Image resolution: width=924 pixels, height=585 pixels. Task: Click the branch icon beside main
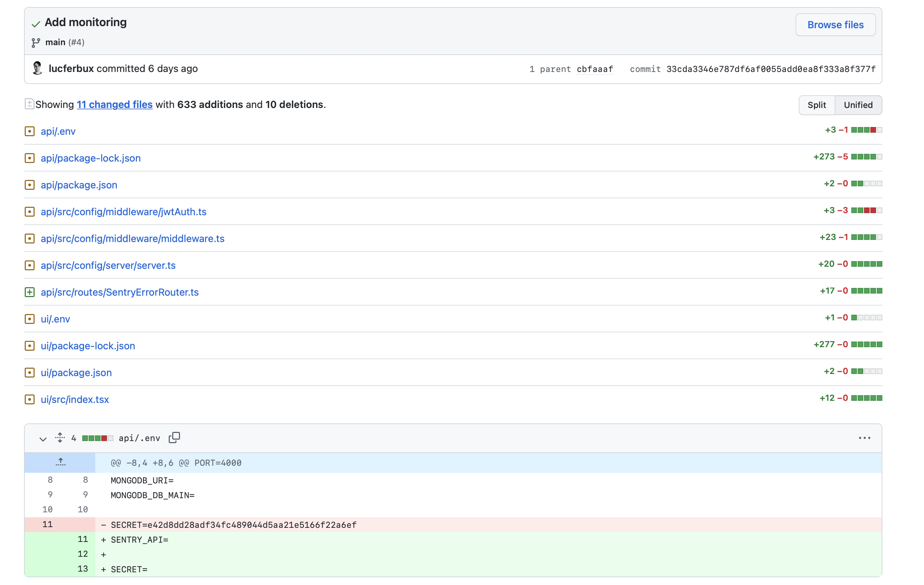(36, 42)
